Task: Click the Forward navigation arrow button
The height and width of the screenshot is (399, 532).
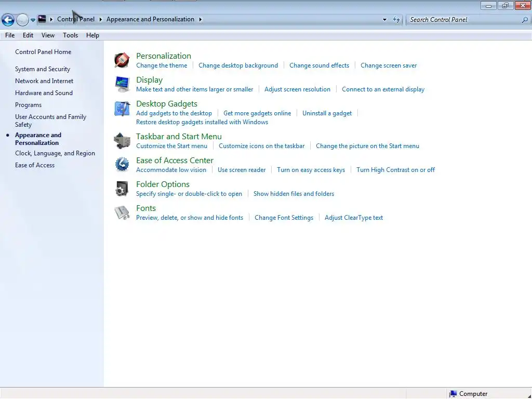Action: [x=22, y=20]
